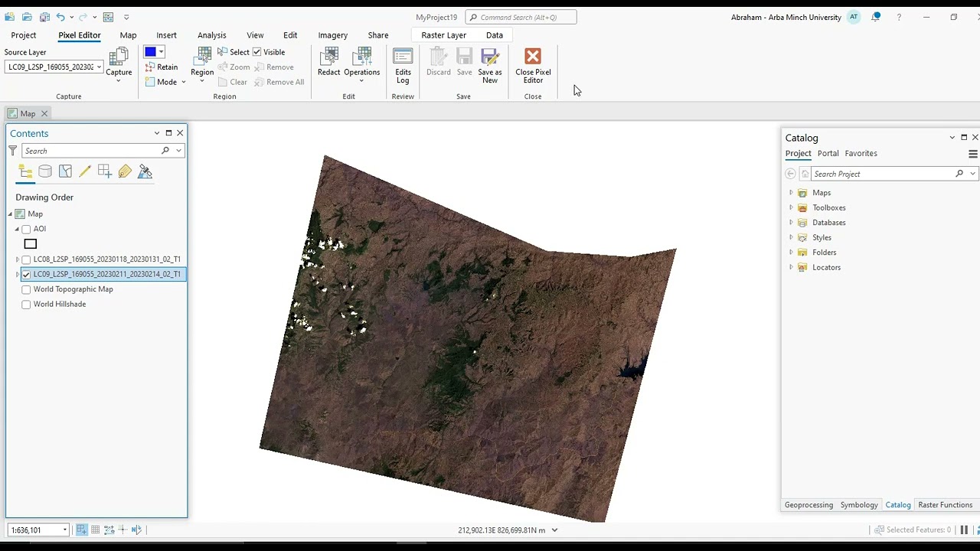
Task: Open notifications bell icon
Action: tap(876, 17)
